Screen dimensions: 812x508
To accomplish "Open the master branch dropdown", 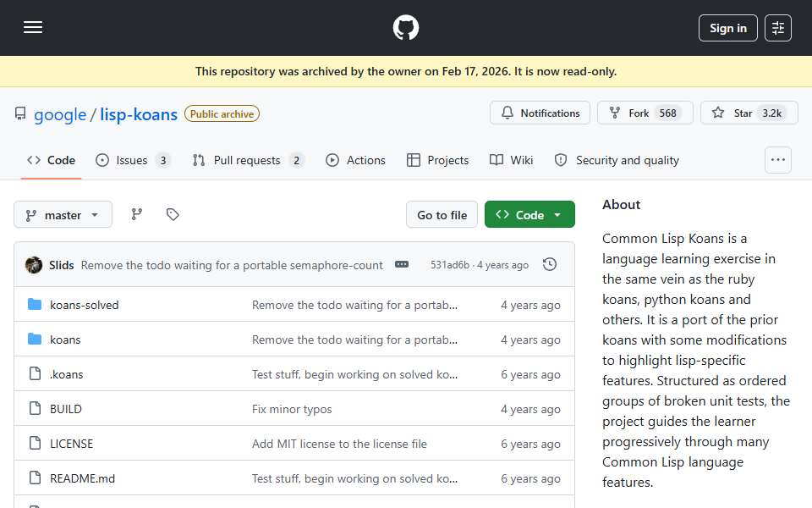I will [63, 214].
